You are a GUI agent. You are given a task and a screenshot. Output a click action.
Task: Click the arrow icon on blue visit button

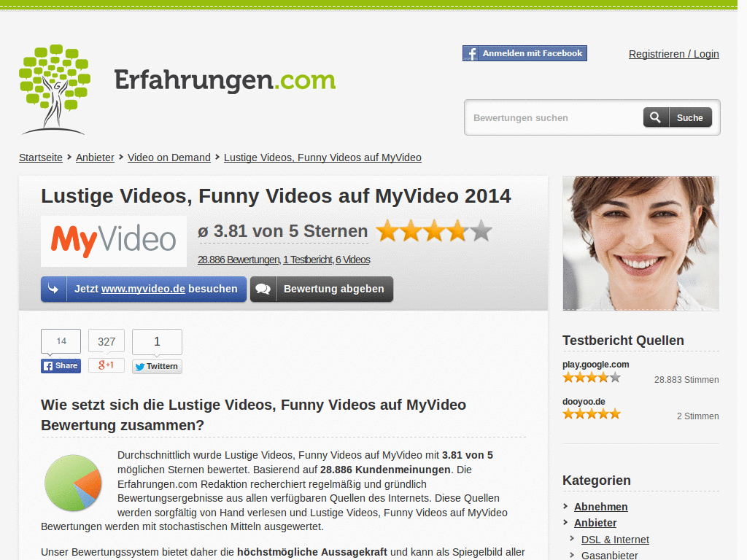point(53,289)
